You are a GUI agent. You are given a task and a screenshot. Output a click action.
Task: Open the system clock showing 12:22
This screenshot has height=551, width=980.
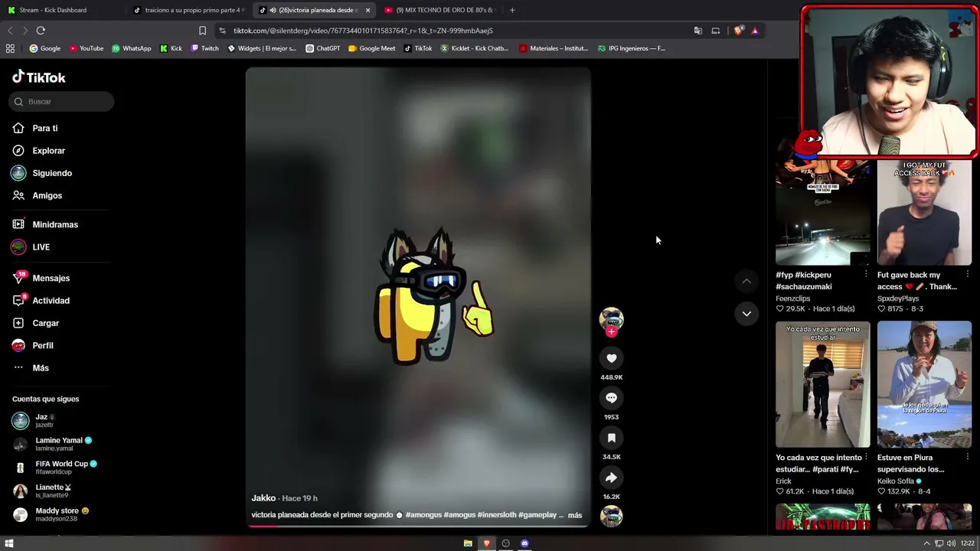coord(967,543)
